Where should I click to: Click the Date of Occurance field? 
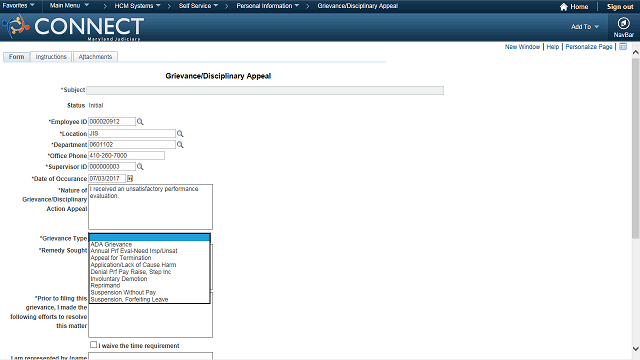(x=107, y=178)
